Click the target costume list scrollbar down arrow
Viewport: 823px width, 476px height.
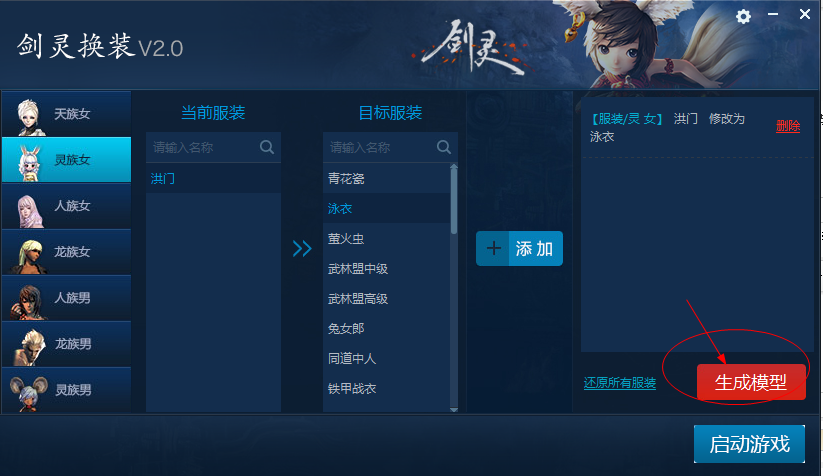[x=454, y=409]
